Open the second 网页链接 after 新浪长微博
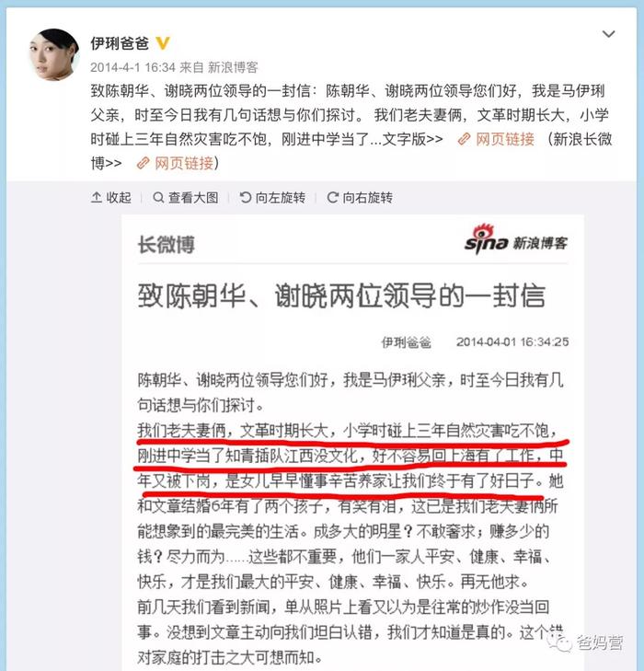Image resolution: width=644 pixels, height=671 pixels. click(x=184, y=163)
